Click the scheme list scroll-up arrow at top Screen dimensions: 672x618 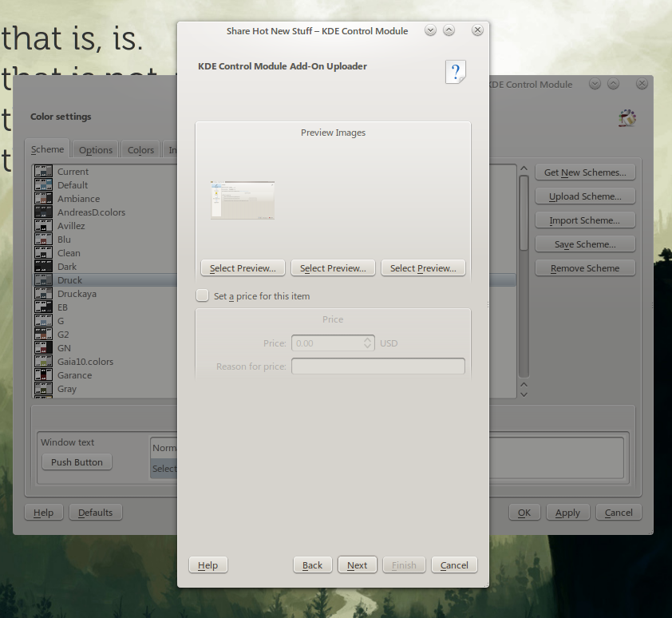(x=524, y=168)
